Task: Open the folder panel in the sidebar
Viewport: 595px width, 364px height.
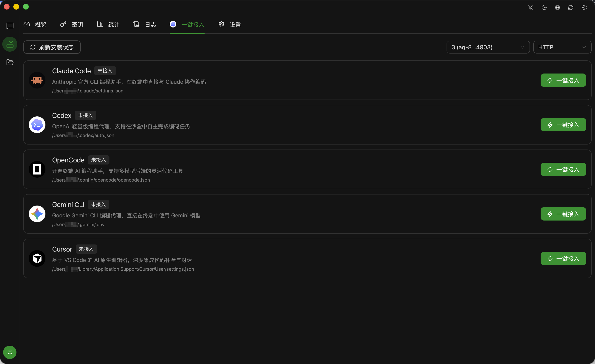Action: (x=10, y=62)
